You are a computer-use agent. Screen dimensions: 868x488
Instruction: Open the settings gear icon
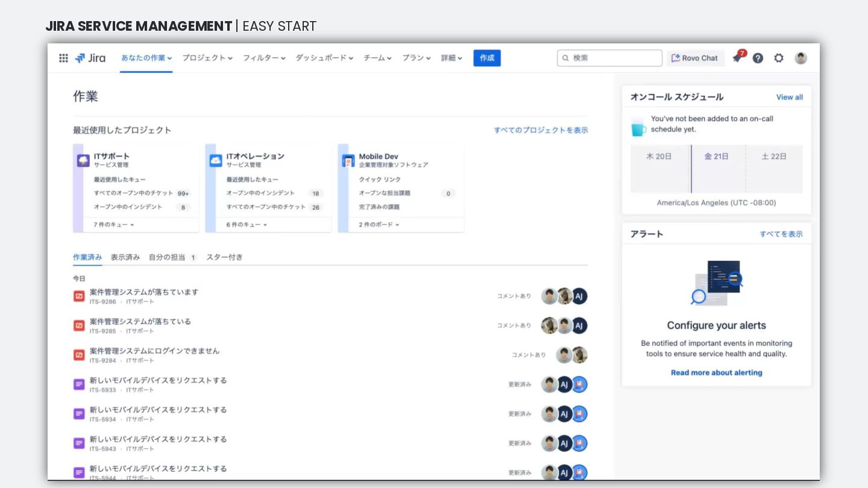coord(779,58)
